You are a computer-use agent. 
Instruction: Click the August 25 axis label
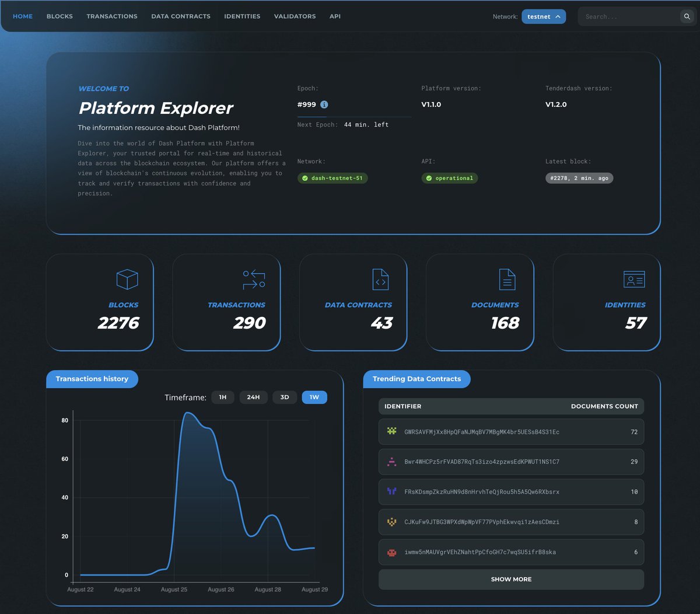pyautogui.click(x=174, y=589)
